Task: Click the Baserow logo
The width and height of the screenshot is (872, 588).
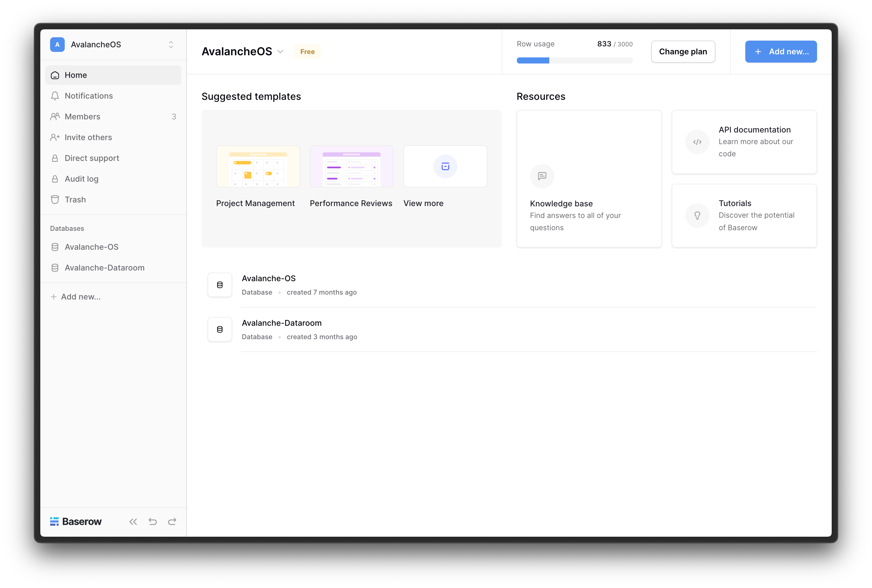Action: [76, 522]
